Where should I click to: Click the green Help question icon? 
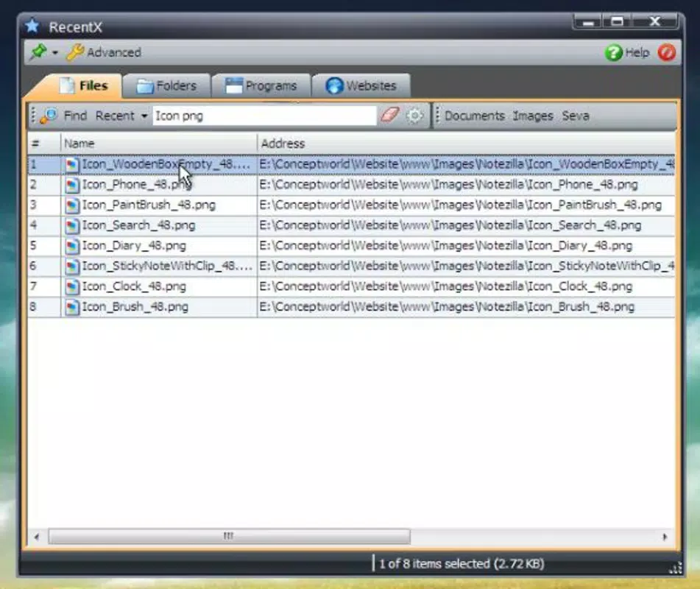click(x=613, y=53)
